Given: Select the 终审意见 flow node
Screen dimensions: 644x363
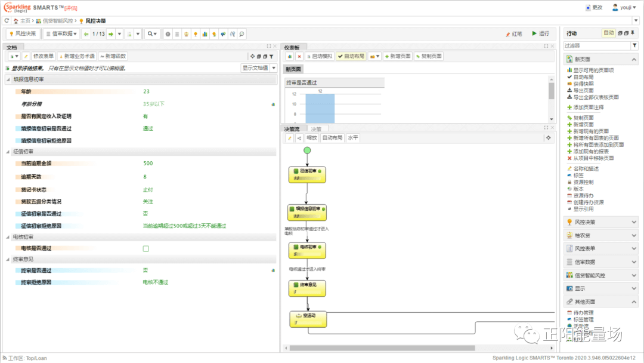Looking at the screenshot, I should (307, 288).
